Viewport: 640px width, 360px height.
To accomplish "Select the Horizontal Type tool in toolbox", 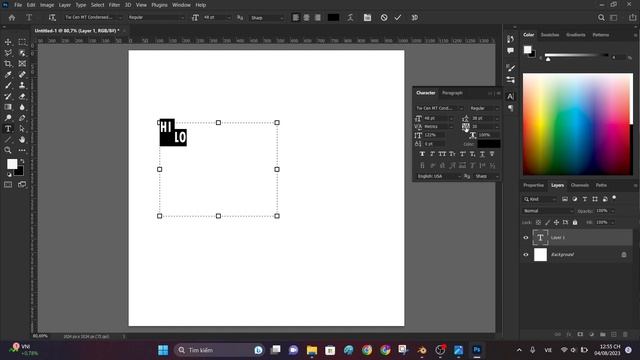I will (x=8, y=129).
